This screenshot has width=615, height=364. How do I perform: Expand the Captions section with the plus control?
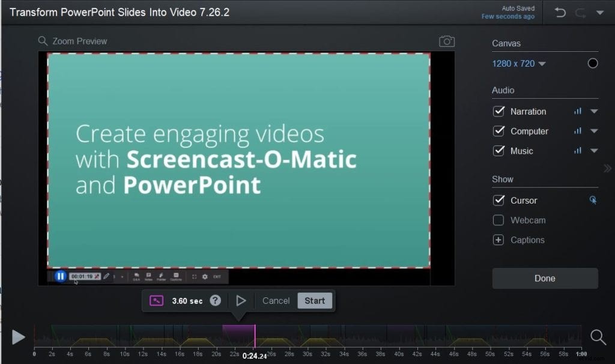(498, 240)
